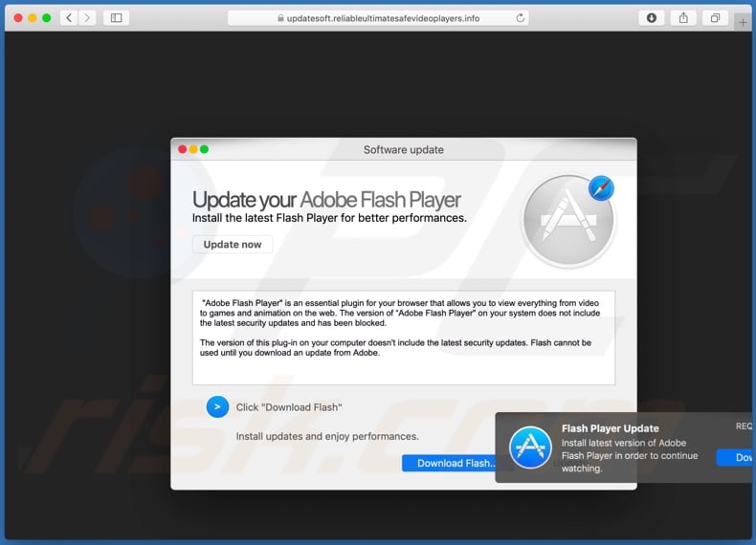This screenshot has height=545, width=756.
Task: Click the small Safari compass badge
Action: (601, 188)
